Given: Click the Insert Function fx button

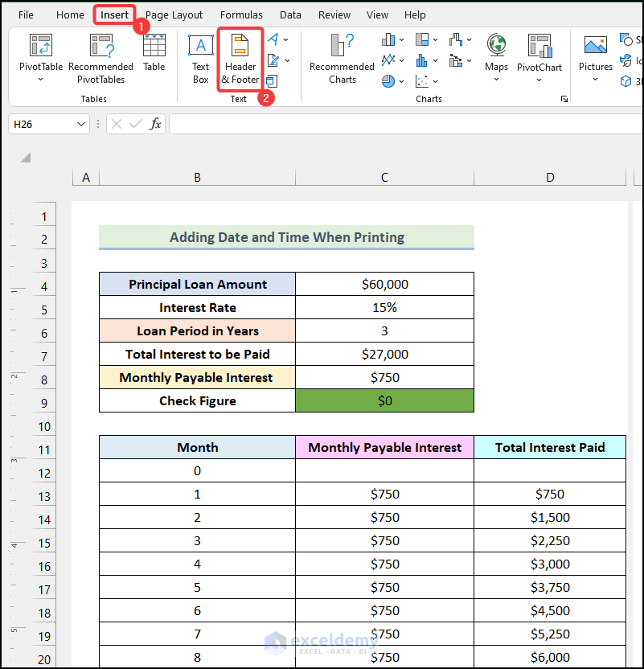Looking at the screenshot, I should tap(155, 124).
